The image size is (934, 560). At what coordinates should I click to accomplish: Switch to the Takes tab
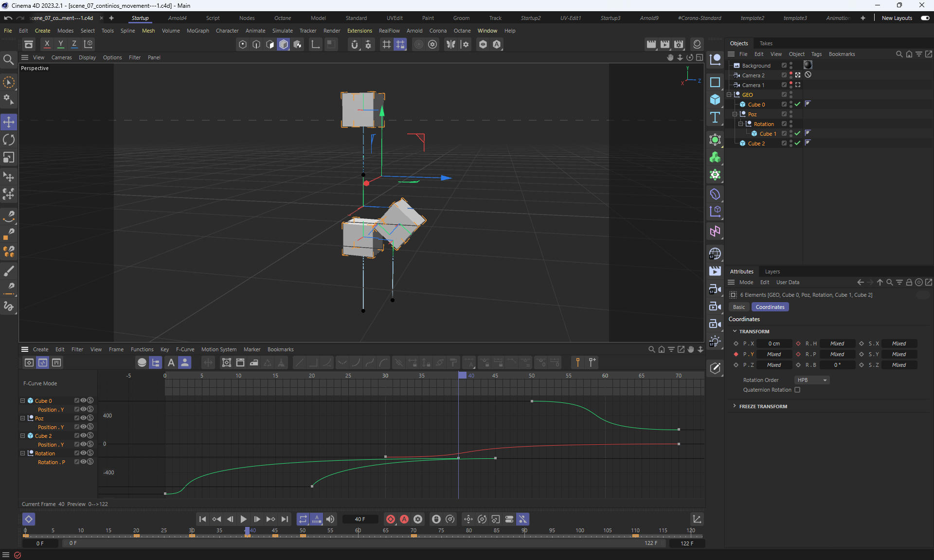[x=766, y=43]
